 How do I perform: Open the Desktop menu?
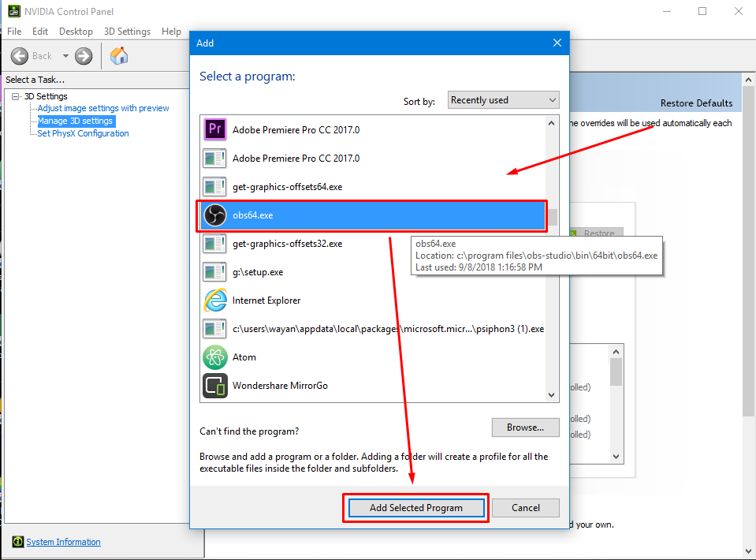tap(76, 32)
